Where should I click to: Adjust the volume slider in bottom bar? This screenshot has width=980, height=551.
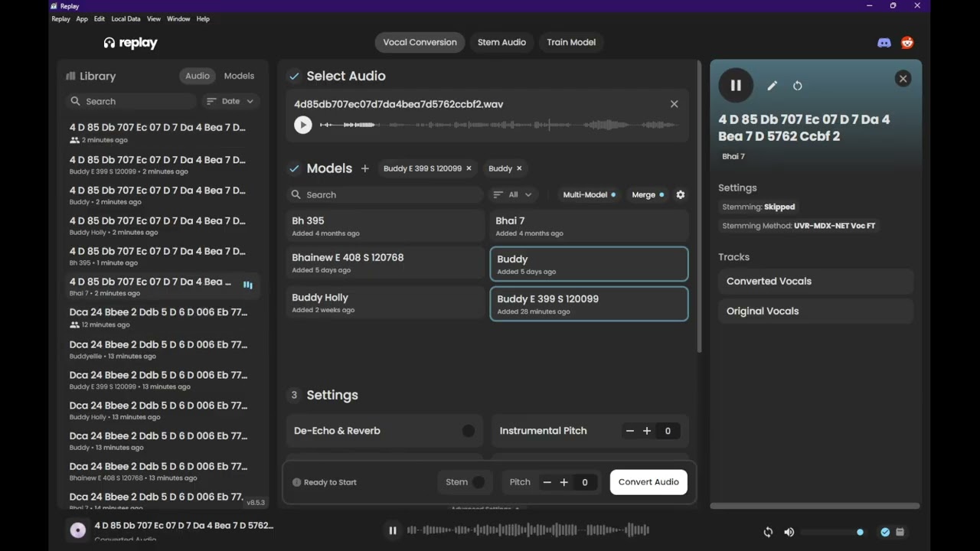pyautogui.click(x=831, y=532)
